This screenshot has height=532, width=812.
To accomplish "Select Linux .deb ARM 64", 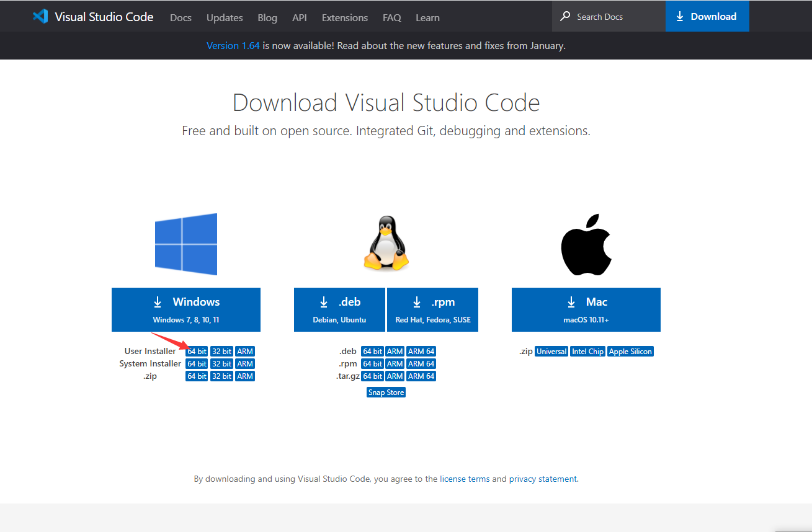I will (421, 352).
